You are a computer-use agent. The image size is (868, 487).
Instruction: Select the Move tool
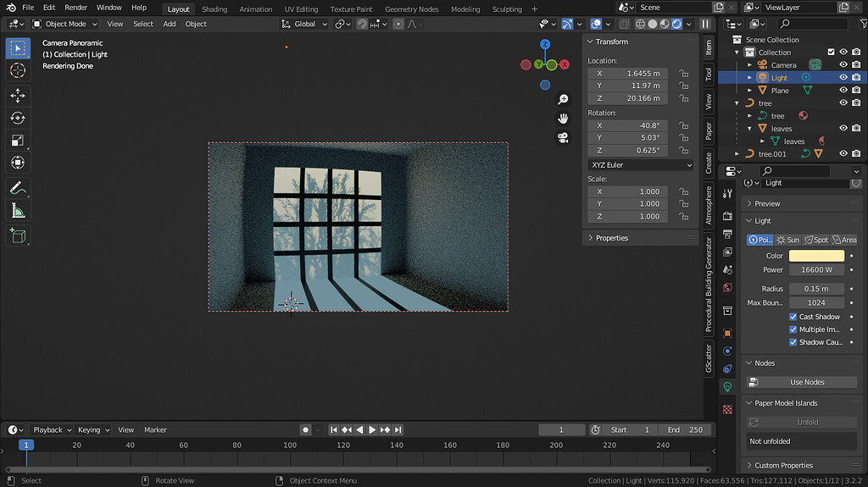[x=18, y=96]
